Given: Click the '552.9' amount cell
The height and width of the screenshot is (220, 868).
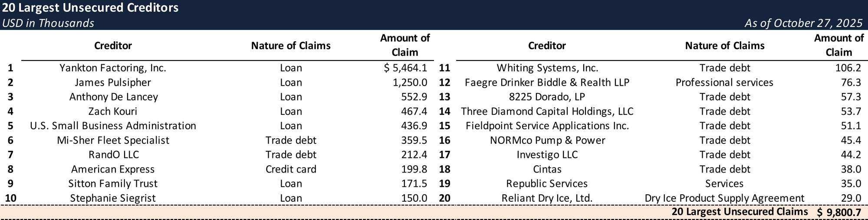Looking at the screenshot, I should pos(414,97).
